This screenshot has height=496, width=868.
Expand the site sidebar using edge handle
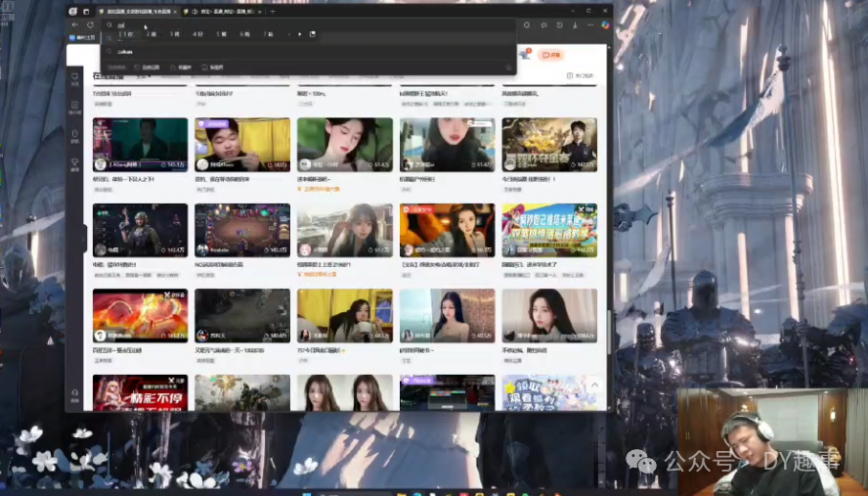point(84,239)
